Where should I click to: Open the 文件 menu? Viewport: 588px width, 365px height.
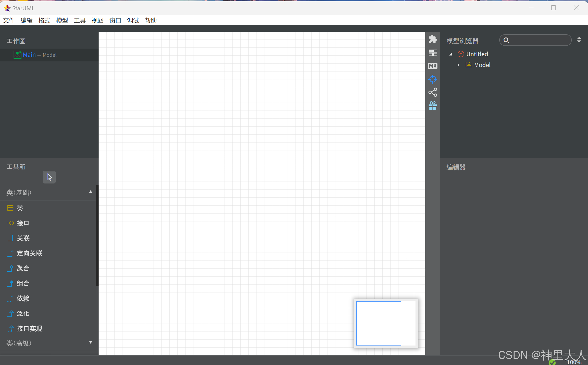(x=9, y=20)
